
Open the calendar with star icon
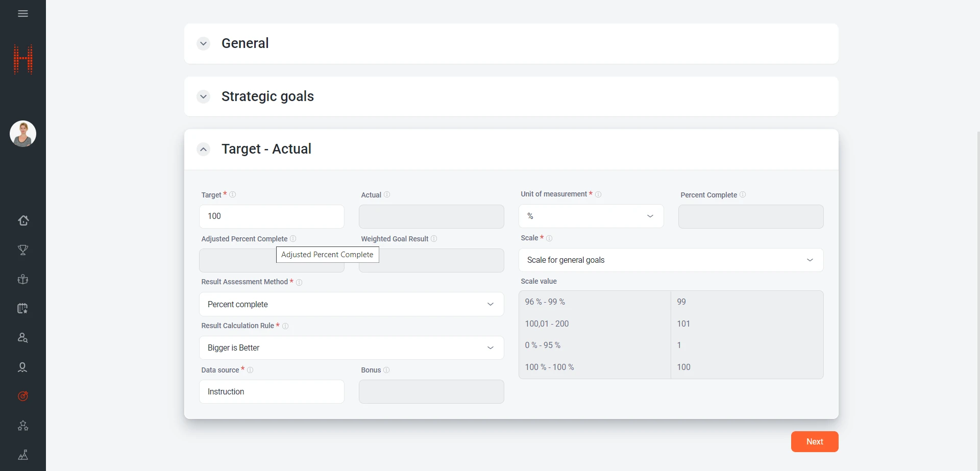(x=23, y=308)
